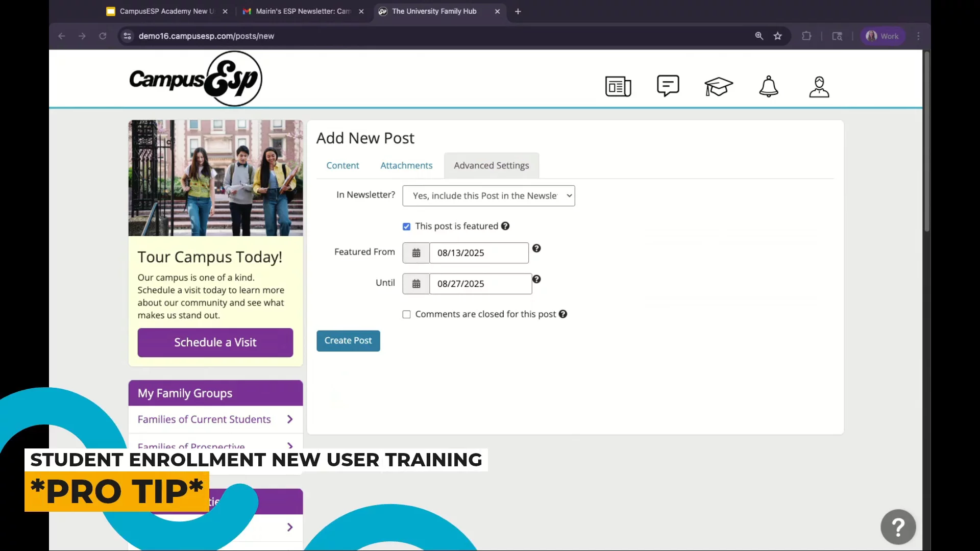The height and width of the screenshot is (551, 980).
Task: Click calendar icon beside Until date
Action: (x=416, y=284)
